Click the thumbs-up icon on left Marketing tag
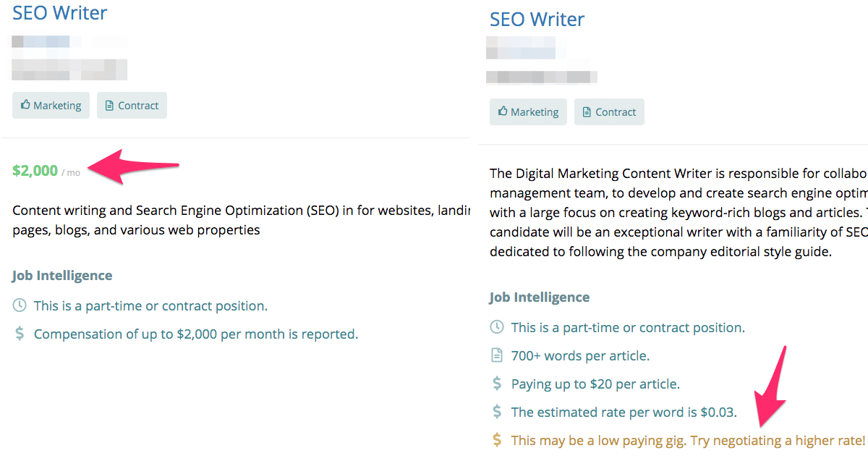The height and width of the screenshot is (461, 868). point(26,105)
